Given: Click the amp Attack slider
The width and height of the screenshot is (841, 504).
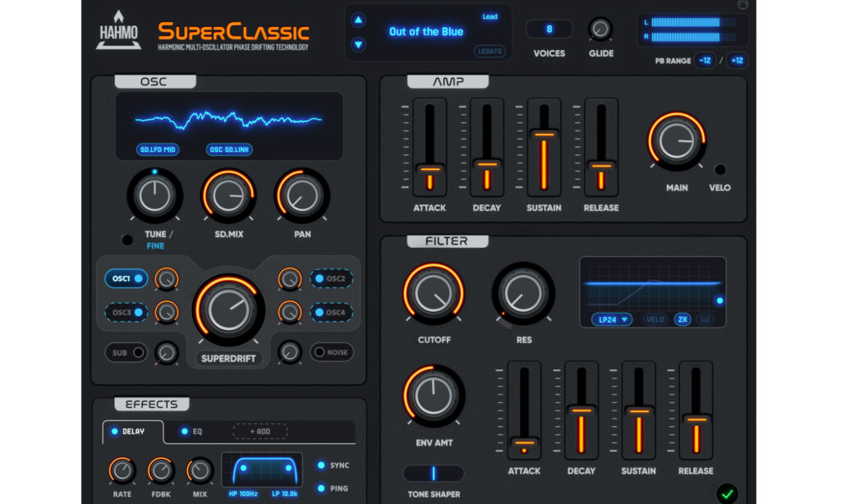Looking at the screenshot, I should coord(430,147).
